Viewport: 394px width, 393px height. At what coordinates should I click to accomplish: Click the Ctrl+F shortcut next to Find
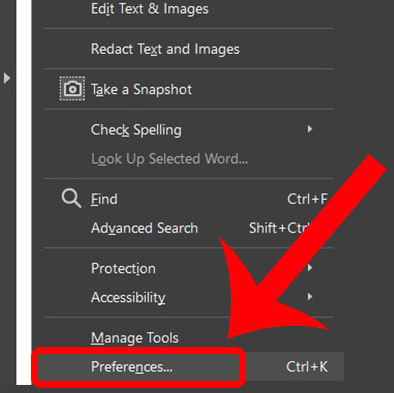(307, 199)
